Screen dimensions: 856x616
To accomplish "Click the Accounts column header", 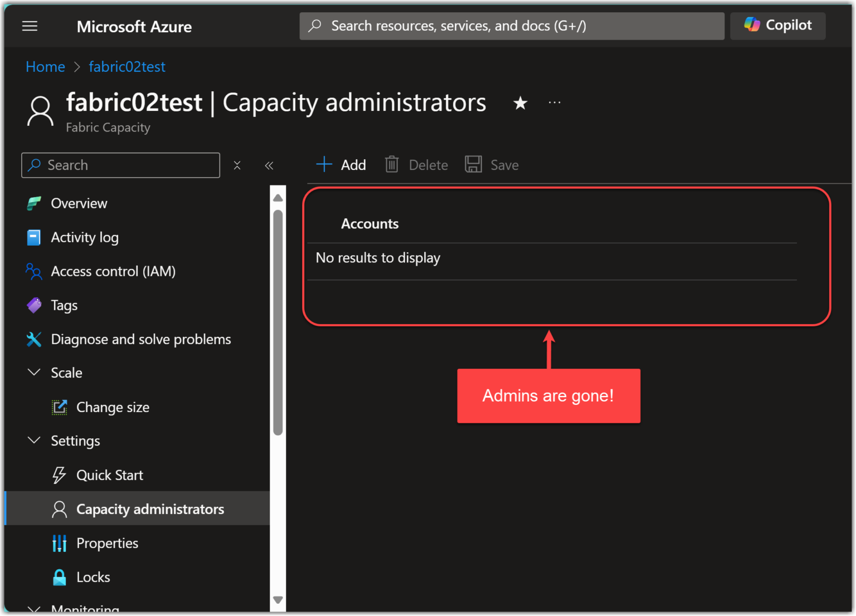I will [x=370, y=224].
